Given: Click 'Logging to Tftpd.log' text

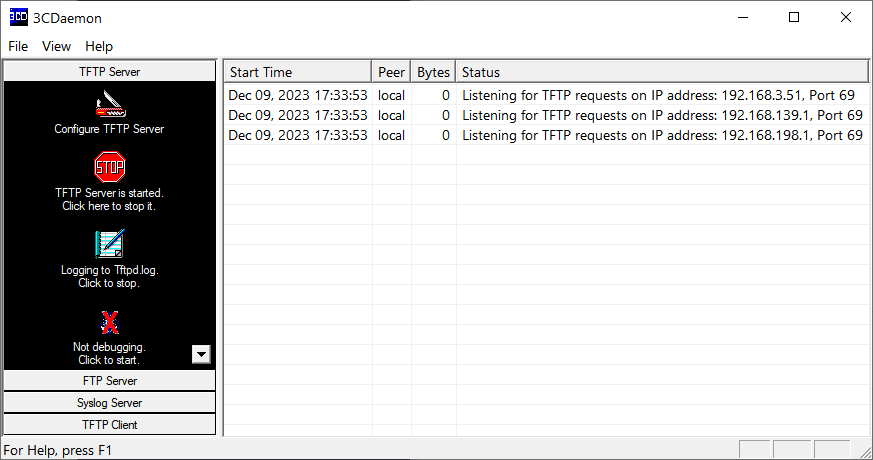Looking at the screenshot, I should tap(110, 270).
